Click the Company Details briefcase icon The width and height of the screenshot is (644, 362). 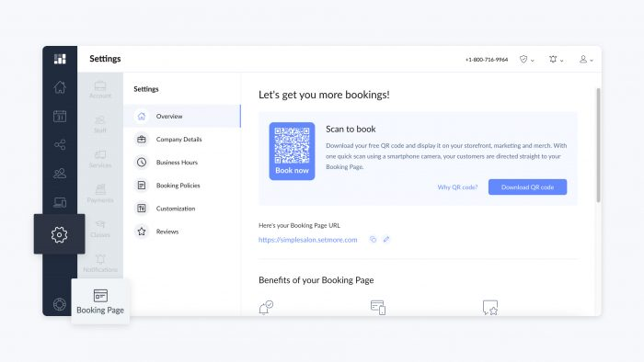tap(142, 140)
